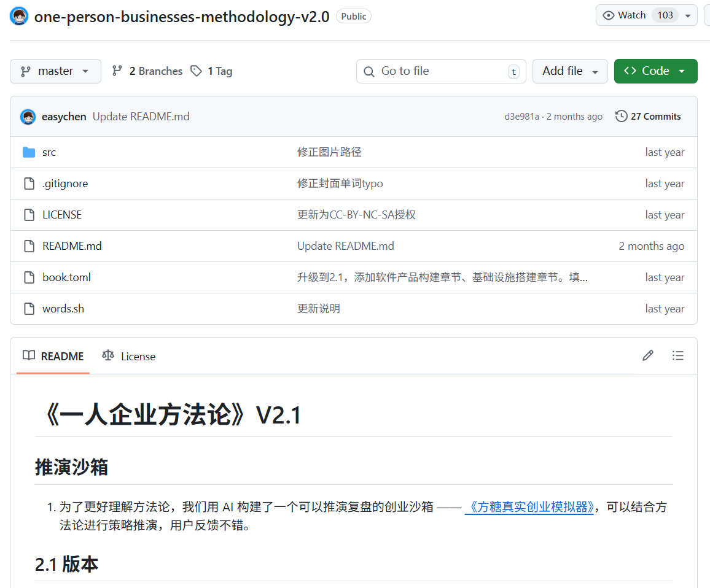Open the 方糖真实创业模拟器 link
This screenshot has height=588, width=710.
(x=529, y=507)
